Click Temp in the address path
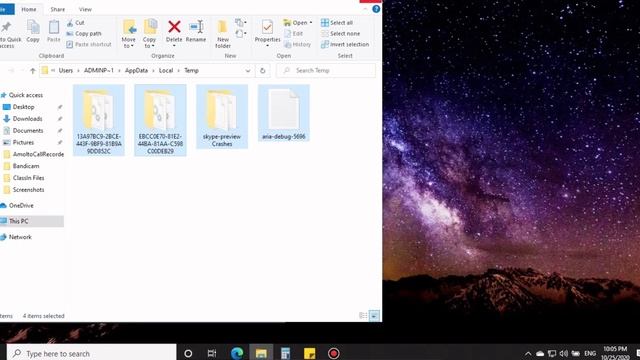The image size is (640, 360). click(191, 71)
